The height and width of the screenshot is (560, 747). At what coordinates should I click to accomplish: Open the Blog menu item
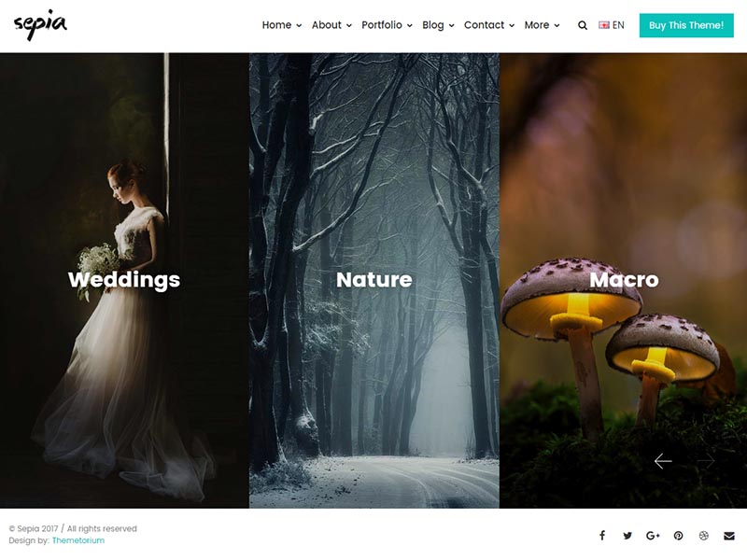coord(438,25)
